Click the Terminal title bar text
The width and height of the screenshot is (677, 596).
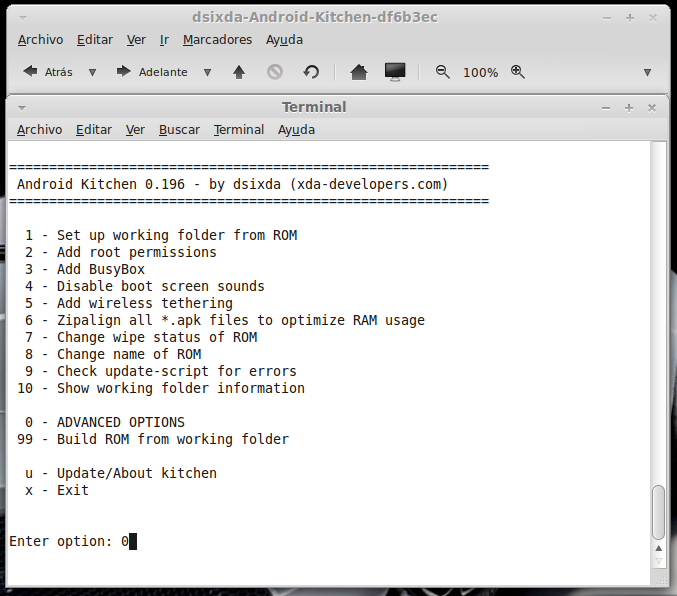(x=314, y=107)
